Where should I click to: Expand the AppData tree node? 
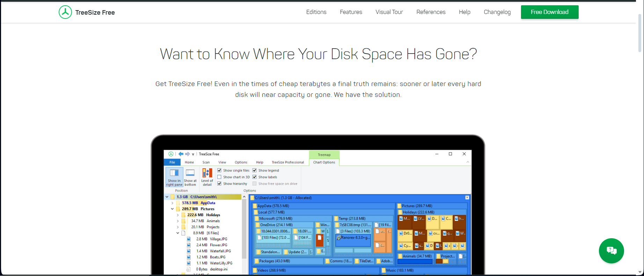(172, 203)
